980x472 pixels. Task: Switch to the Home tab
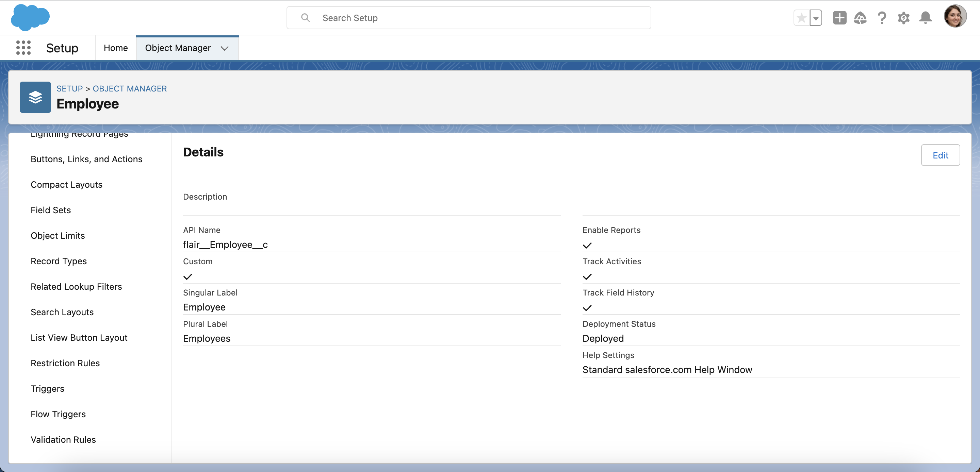(x=116, y=48)
